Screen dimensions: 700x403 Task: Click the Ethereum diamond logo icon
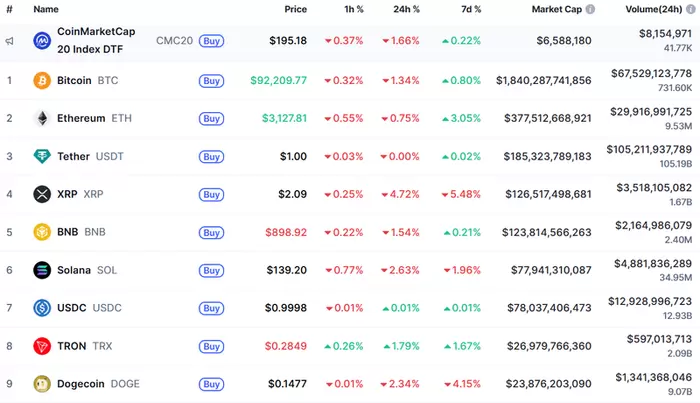[x=42, y=118]
